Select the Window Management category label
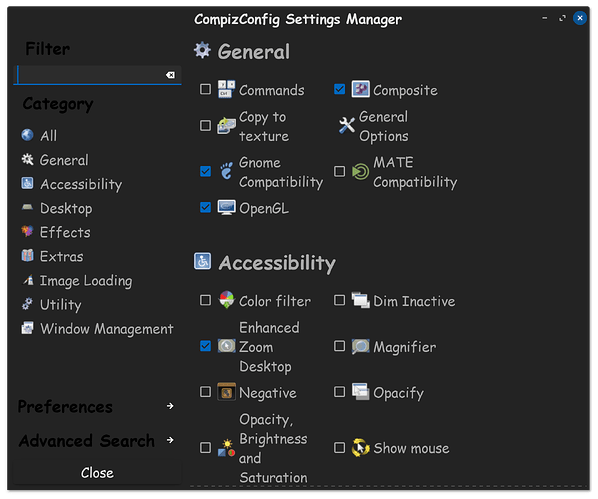This screenshot has width=598, height=499. [x=107, y=329]
